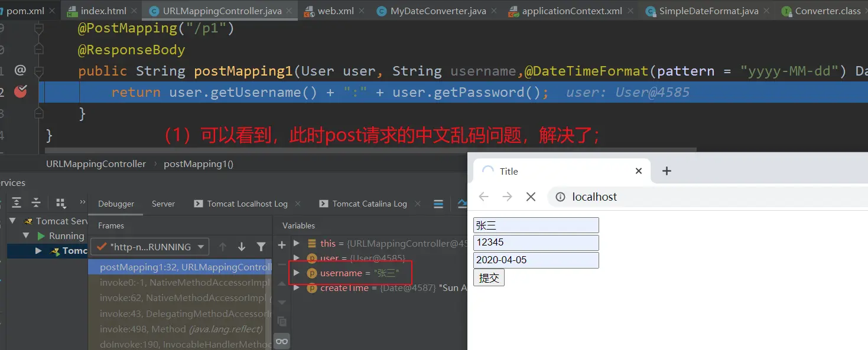
Task: Collapse code fold at @PostMapping line
Action: point(39,28)
